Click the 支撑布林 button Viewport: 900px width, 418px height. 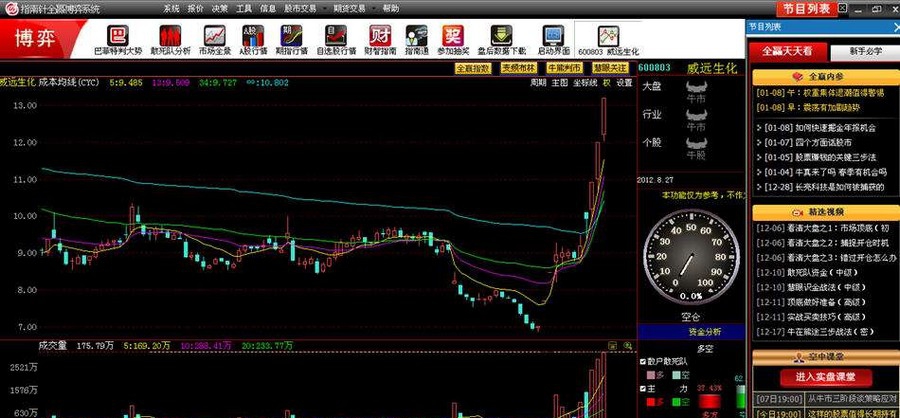[x=518, y=68]
